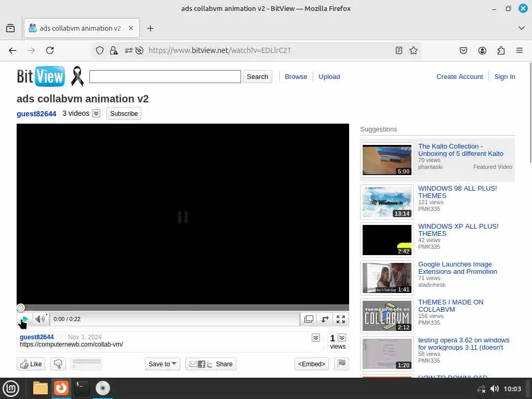The width and height of the screenshot is (532, 399).
Task: Expand the video description chevron
Action: tap(315, 338)
